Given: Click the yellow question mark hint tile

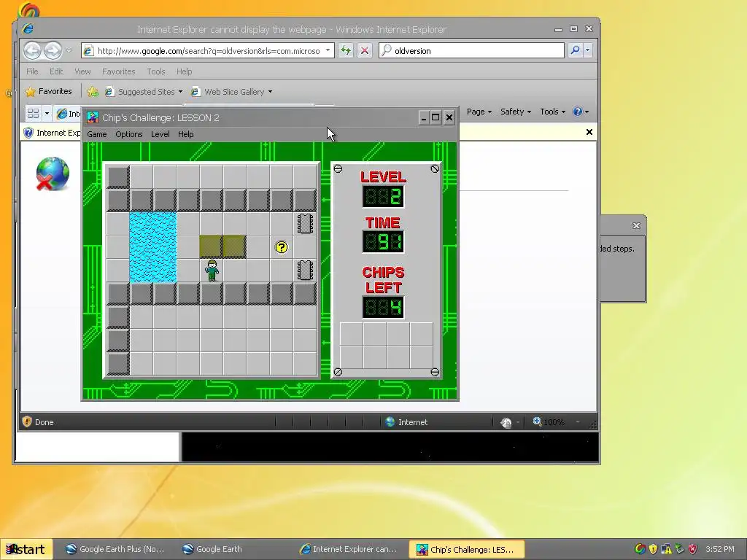Looking at the screenshot, I should 282,247.
